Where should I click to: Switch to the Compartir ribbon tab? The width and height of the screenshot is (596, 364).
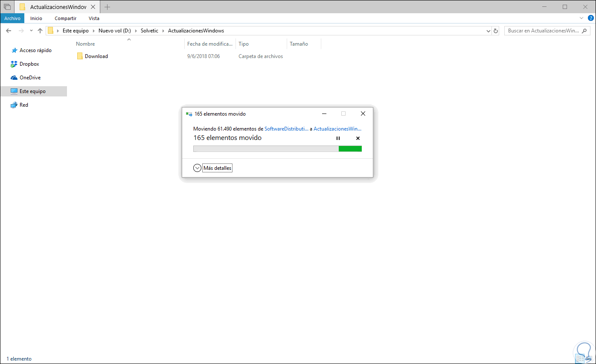(66, 18)
